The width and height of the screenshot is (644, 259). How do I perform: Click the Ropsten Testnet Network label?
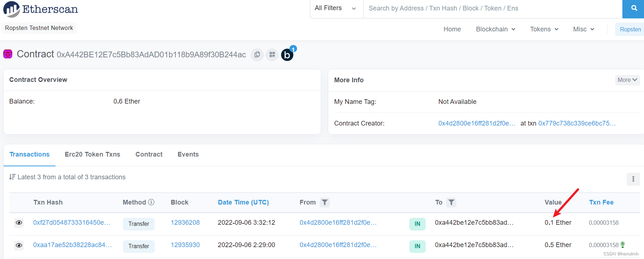(39, 28)
